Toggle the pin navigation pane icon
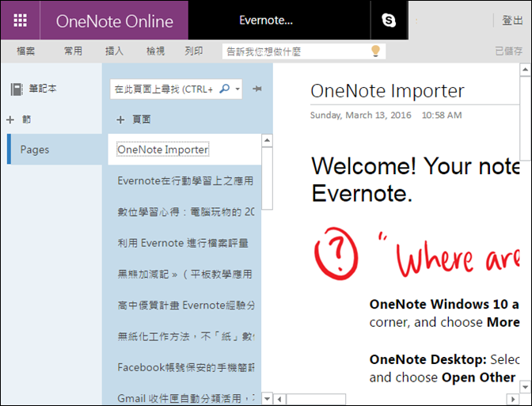The image size is (532, 406). coord(257,89)
